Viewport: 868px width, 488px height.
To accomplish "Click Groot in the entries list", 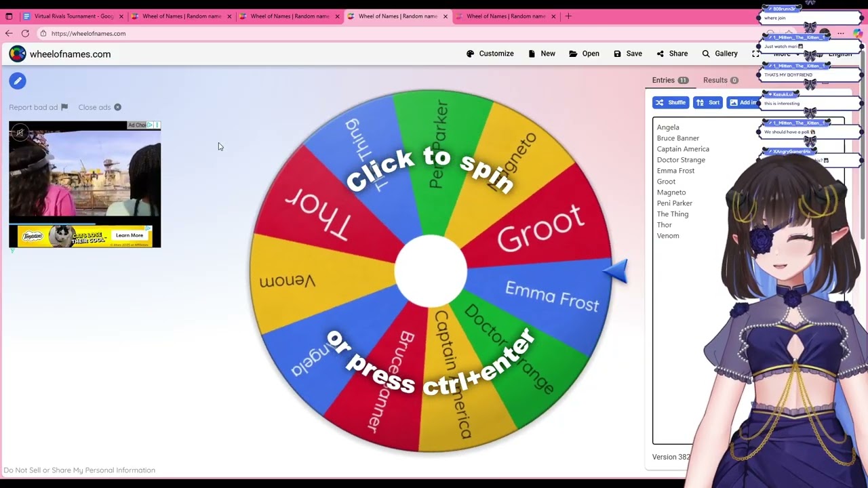I will (x=666, y=182).
